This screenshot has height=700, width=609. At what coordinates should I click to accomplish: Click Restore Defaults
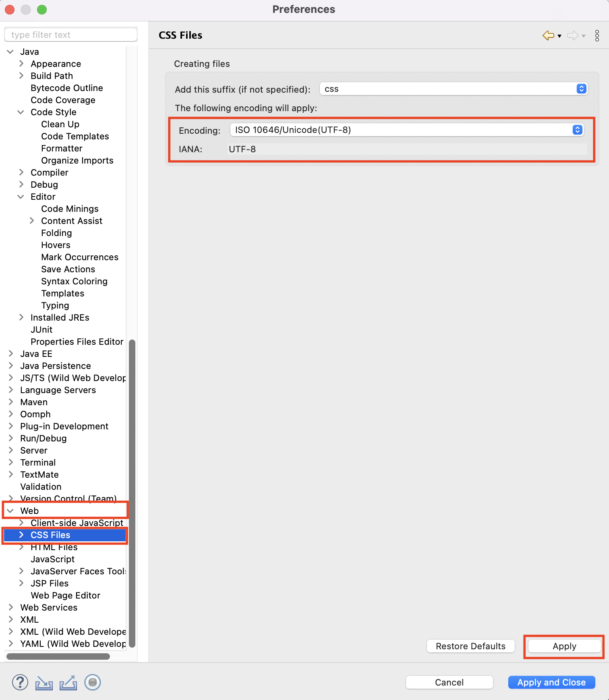point(470,646)
